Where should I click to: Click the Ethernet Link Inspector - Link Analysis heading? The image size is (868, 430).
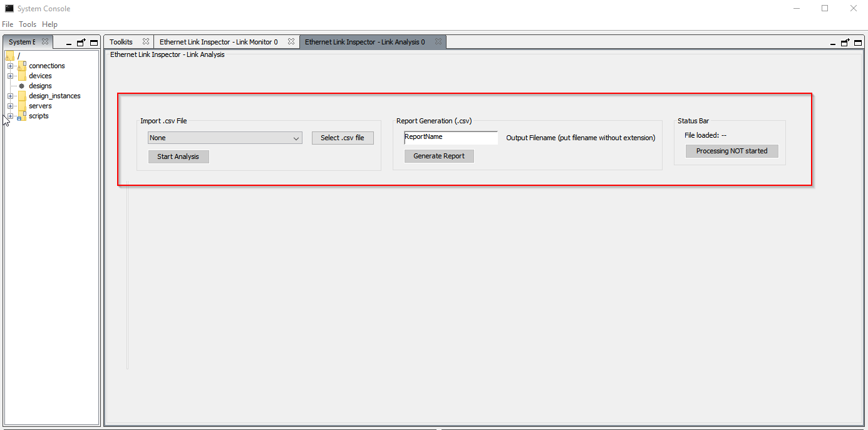167,54
